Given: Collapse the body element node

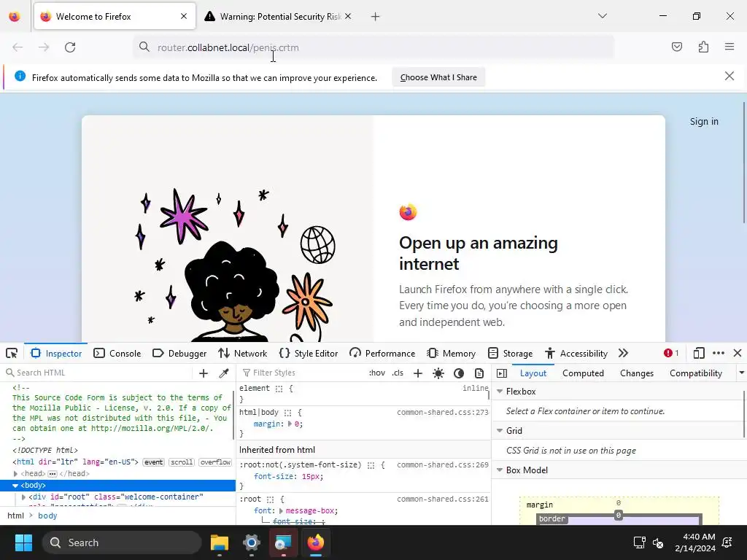Looking at the screenshot, I should tap(15, 485).
